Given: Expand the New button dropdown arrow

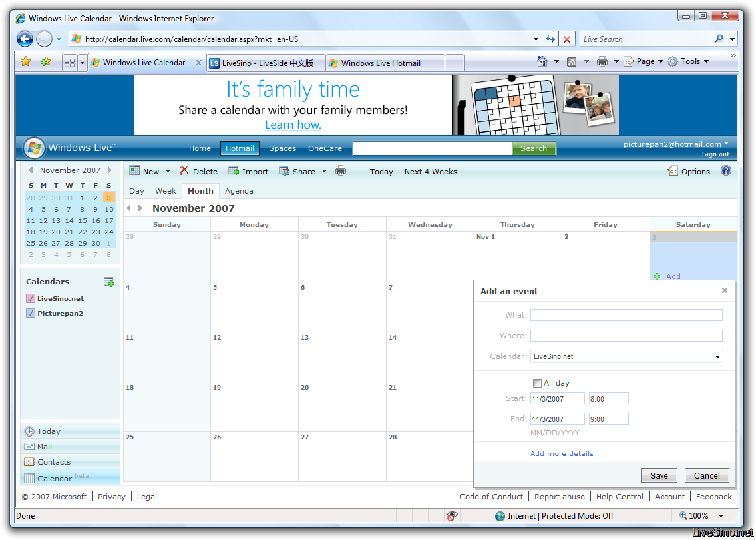Looking at the screenshot, I should pyautogui.click(x=168, y=171).
